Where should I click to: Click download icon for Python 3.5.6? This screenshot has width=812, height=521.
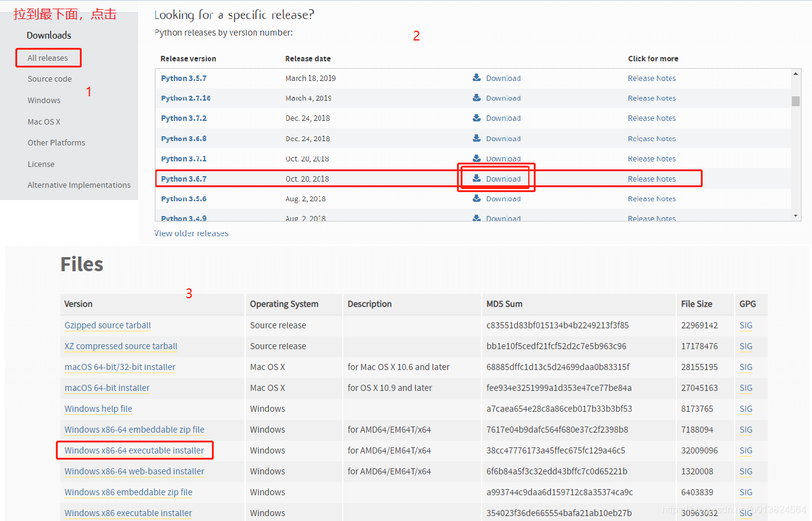pyautogui.click(x=477, y=198)
